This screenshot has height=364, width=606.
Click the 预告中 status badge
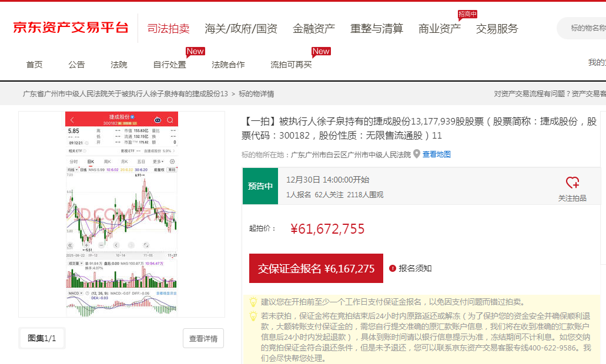[260, 186]
